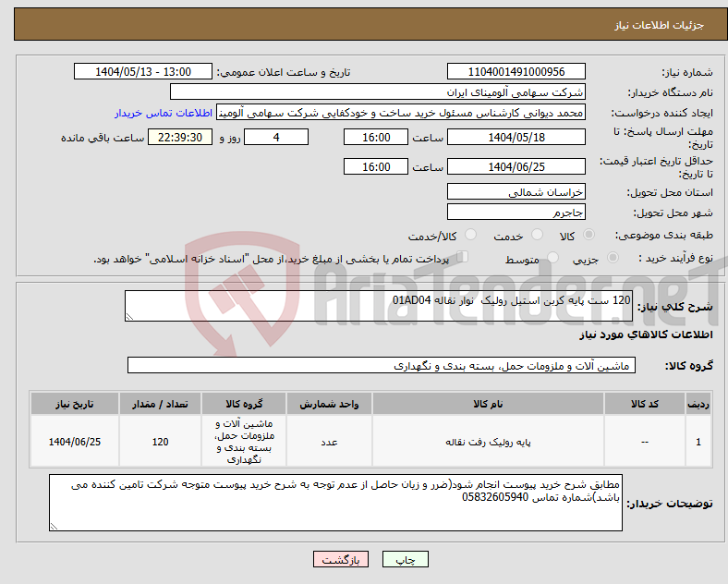Select the کالا radio button
The width and height of the screenshot is (728, 584).
click(588, 235)
